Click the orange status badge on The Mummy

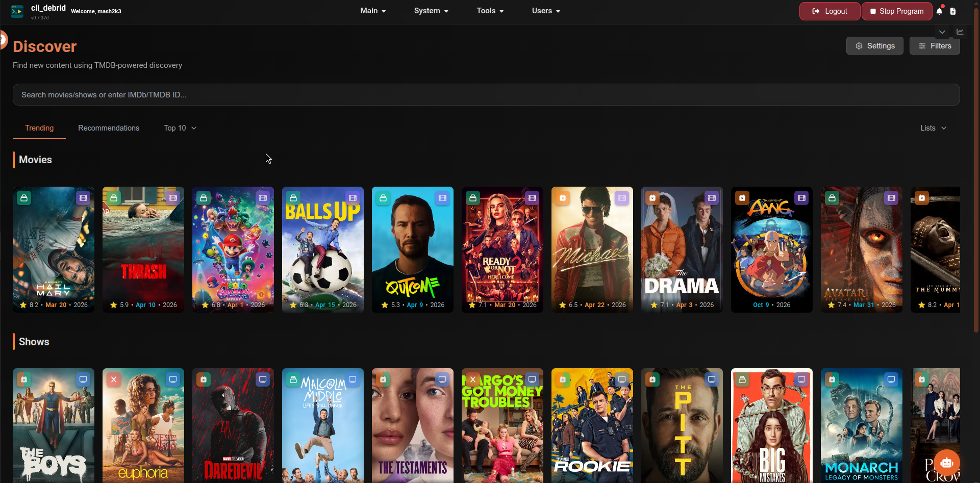[x=922, y=197]
